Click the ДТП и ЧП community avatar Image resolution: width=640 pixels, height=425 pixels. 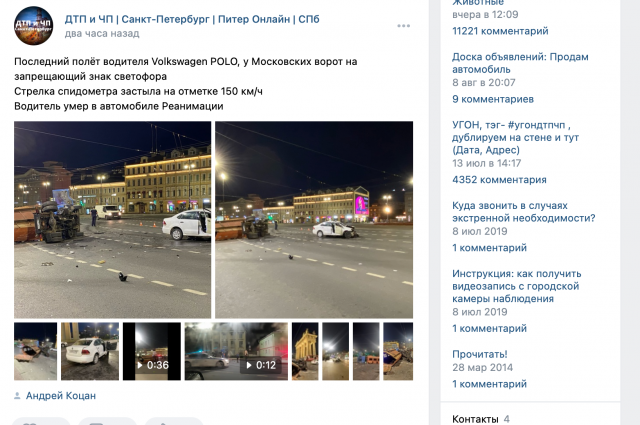(33, 26)
